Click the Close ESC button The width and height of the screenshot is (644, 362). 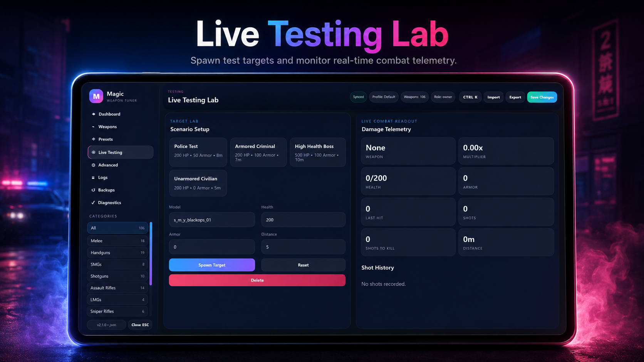pyautogui.click(x=140, y=325)
